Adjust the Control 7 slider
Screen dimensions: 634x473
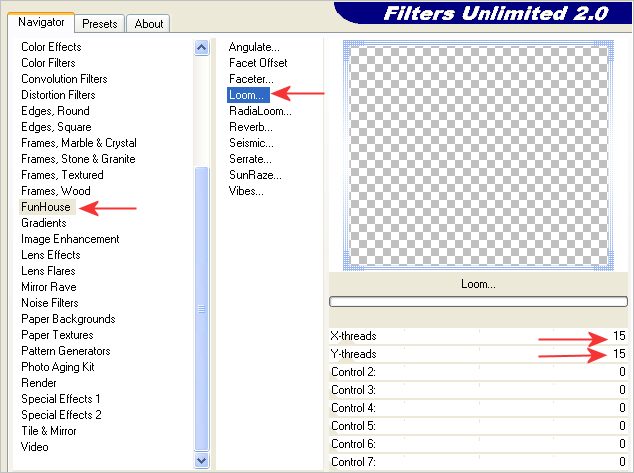(x=478, y=462)
